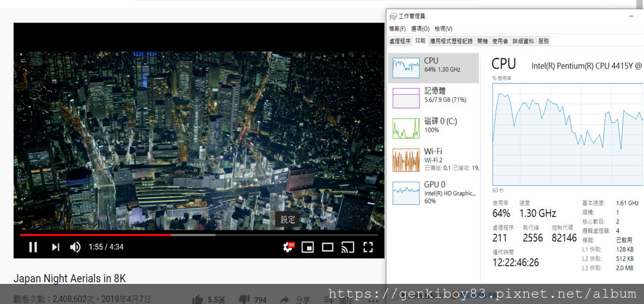
Task: Click the CPU usage graph
Action: point(568,134)
